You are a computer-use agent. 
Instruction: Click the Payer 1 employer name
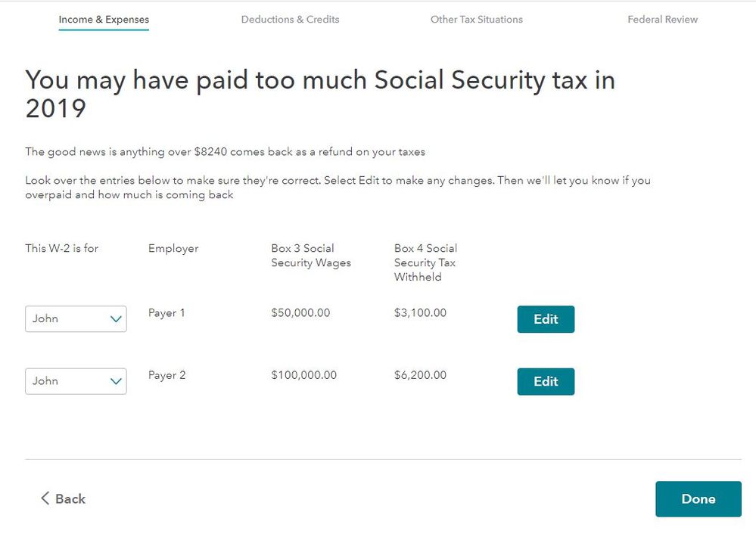(166, 313)
